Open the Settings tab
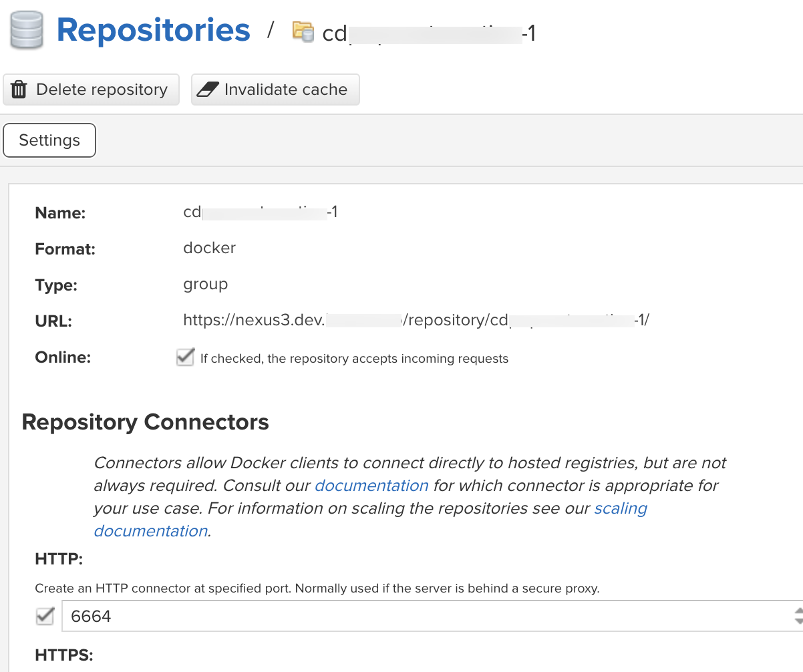803x672 pixels. tap(49, 140)
